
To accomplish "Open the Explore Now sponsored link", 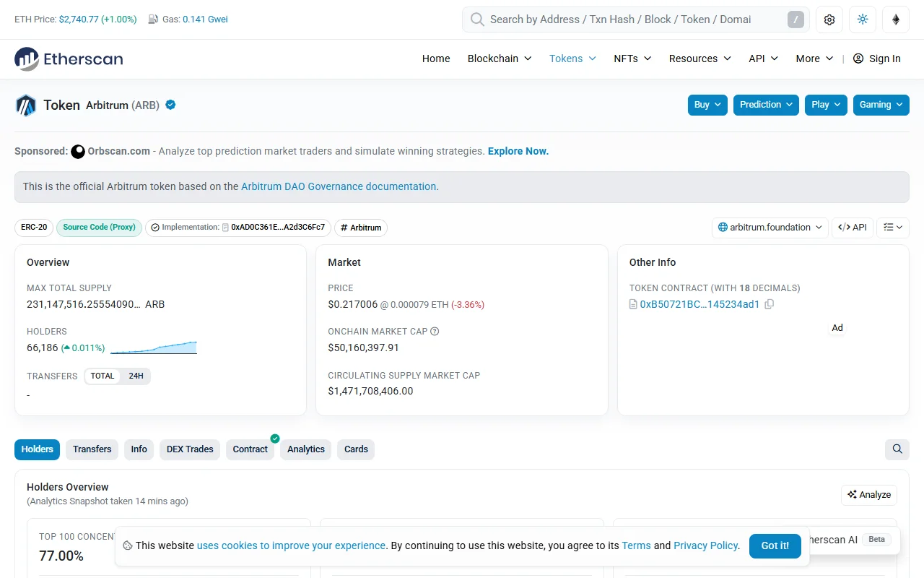I will click(x=518, y=151).
